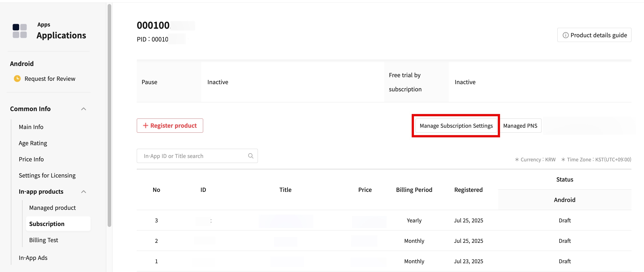This screenshot has width=644, height=272.
Task: Go to Age Rating page
Action: pyautogui.click(x=33, y=143)
